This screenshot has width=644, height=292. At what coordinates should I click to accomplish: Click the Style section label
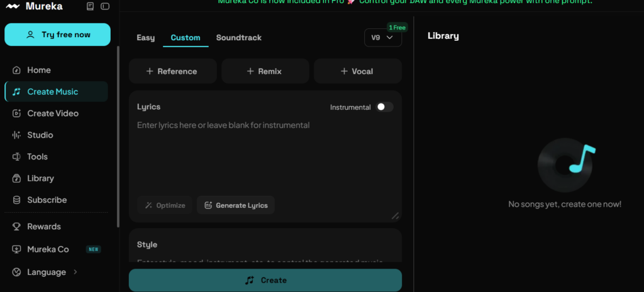click(147, 244)
